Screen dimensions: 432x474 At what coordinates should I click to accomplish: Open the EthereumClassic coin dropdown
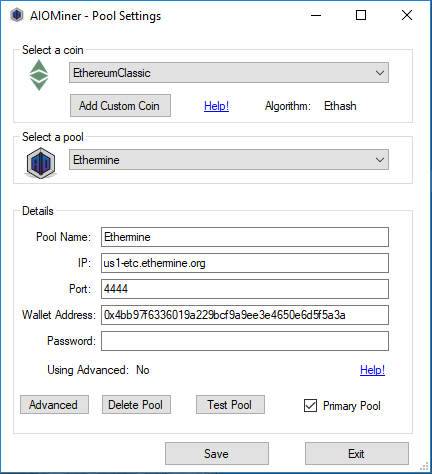(229, 73)
